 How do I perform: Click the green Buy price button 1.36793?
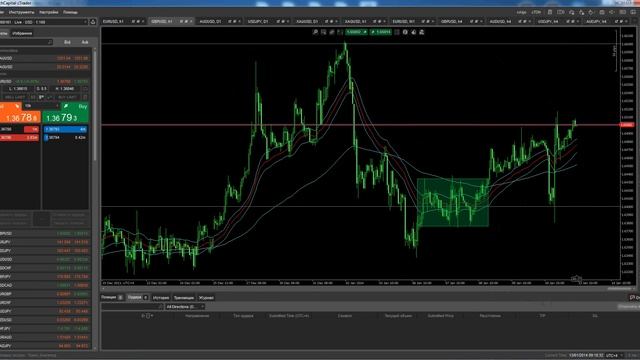pos(65,118)
